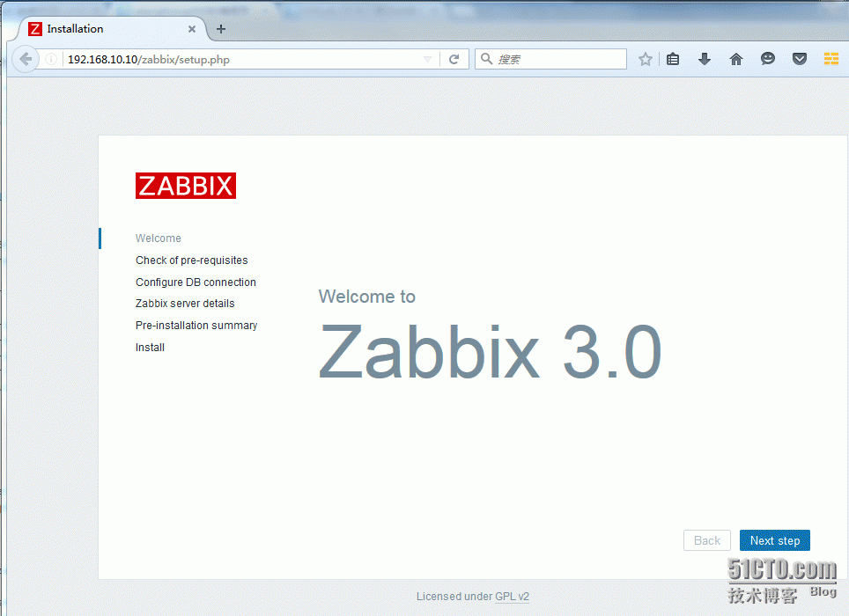Open a new tab with plus
Viewport: 849px width, 616px height.
pyautogui.click(x=221, y=29)
